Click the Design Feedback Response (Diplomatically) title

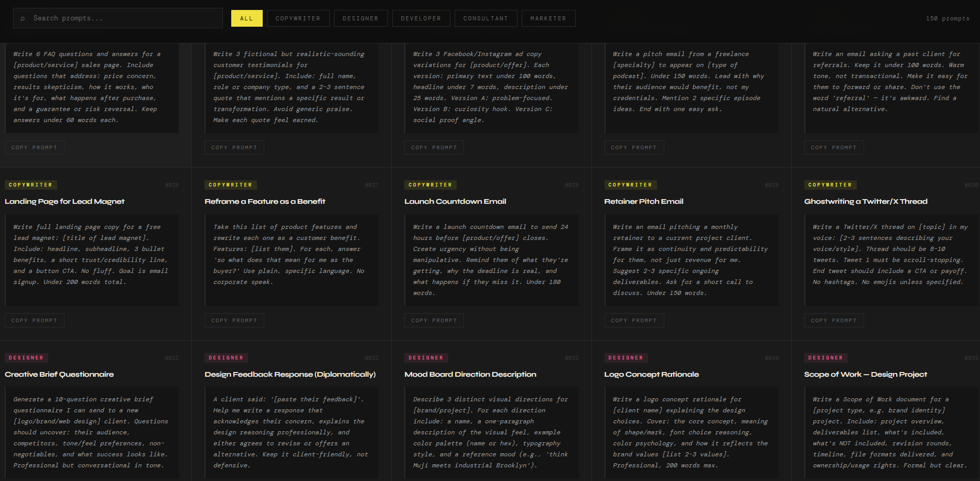click(x=290, y=375)
